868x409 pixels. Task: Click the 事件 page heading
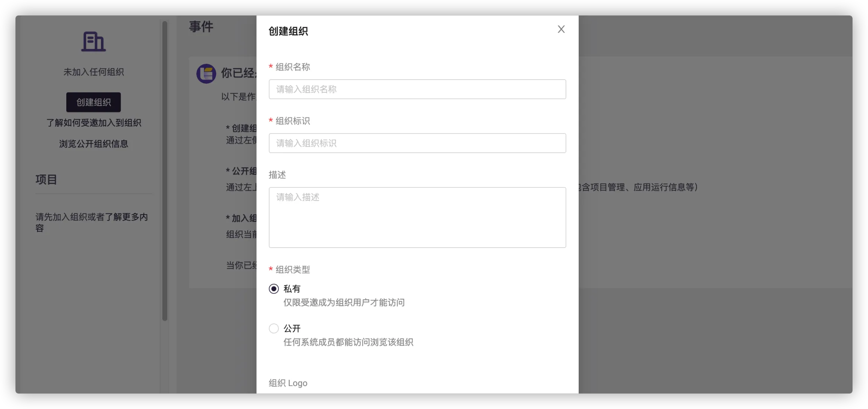[201, 27]
